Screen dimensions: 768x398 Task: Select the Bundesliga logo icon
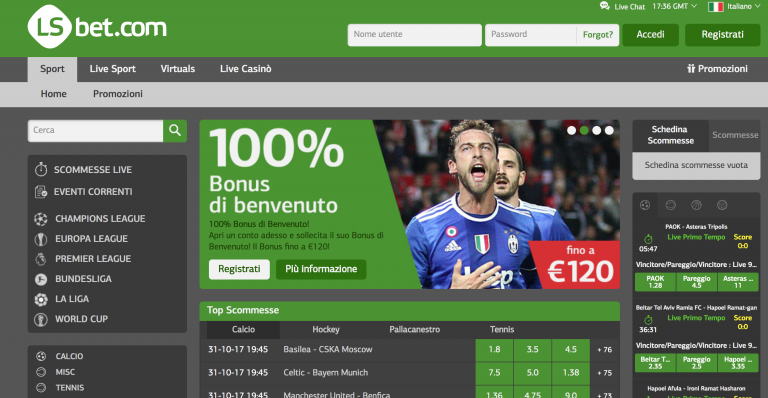41,279
